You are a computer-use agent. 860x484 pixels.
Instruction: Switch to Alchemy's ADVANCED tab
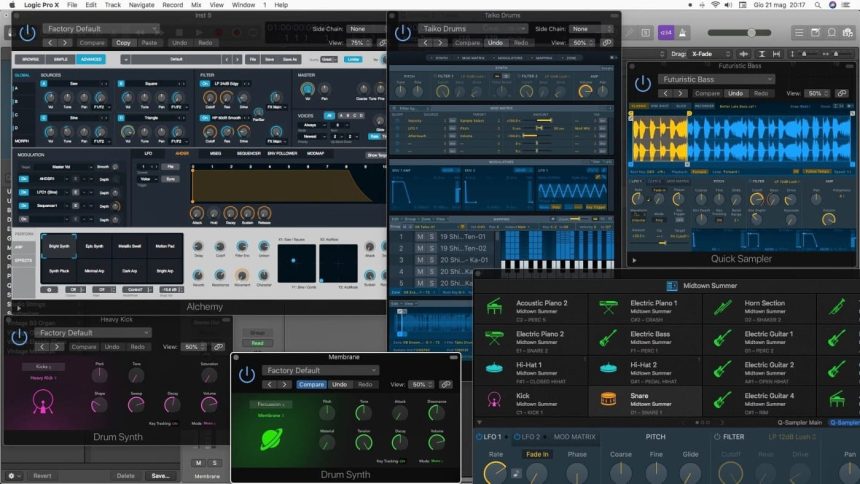92,59
